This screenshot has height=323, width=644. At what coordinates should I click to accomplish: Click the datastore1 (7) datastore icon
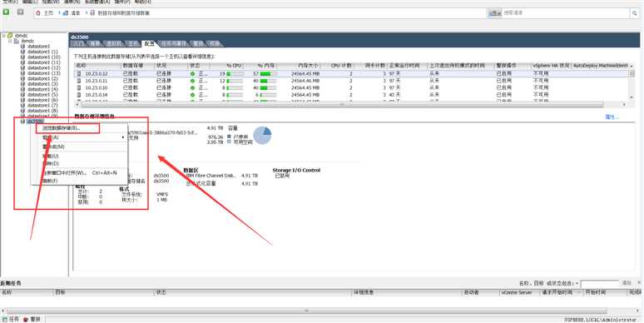click(23, 105)
